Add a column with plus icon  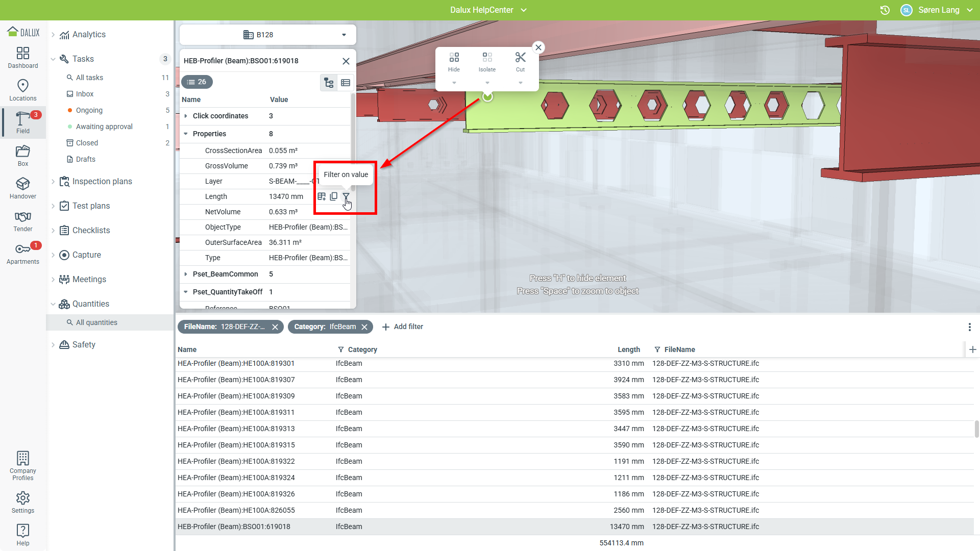pos(972,349)
